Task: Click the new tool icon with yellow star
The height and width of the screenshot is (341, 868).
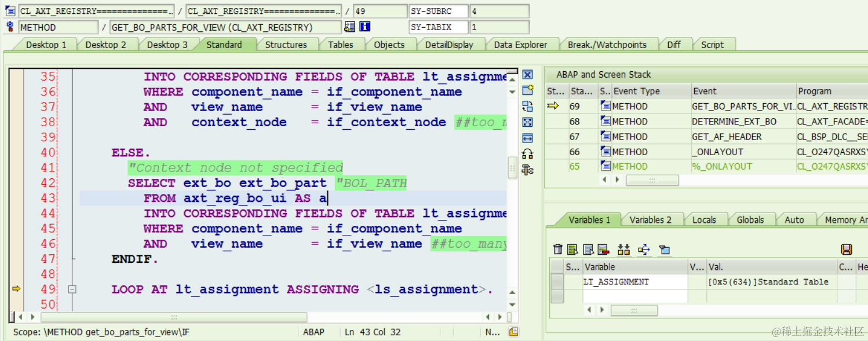Action: (527, 90)
